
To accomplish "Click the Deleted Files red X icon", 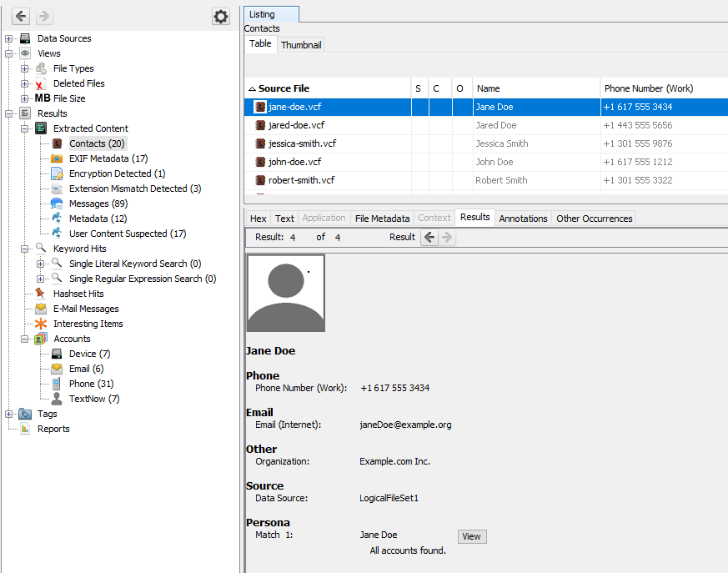I will tap(41, 83).
